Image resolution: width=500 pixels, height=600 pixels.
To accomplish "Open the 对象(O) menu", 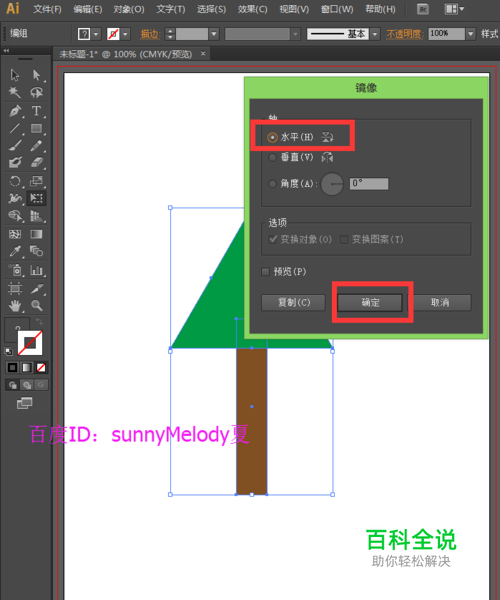I will (x=129, y=9).
